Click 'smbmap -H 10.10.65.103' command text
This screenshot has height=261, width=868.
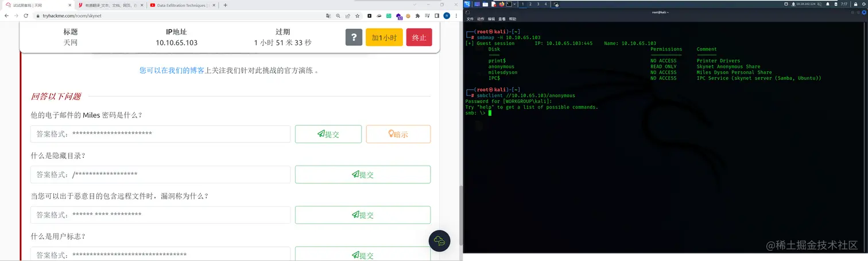(x=508, y=37)
